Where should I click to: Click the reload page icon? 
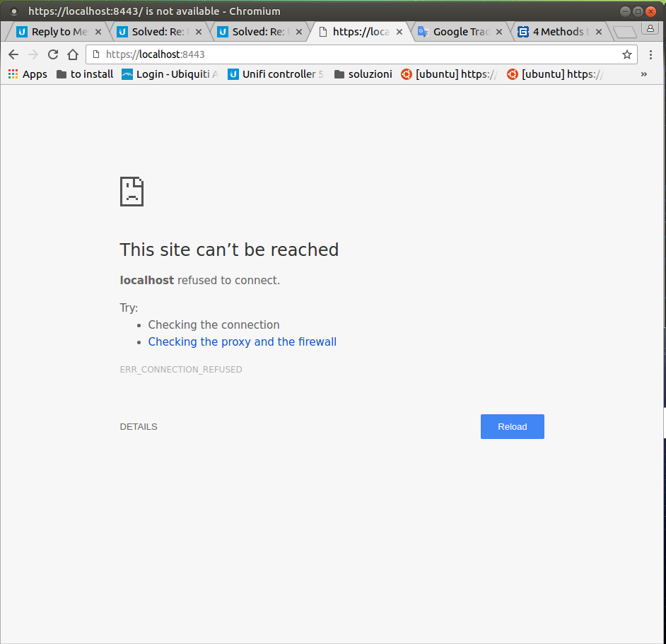pos(53,54)
